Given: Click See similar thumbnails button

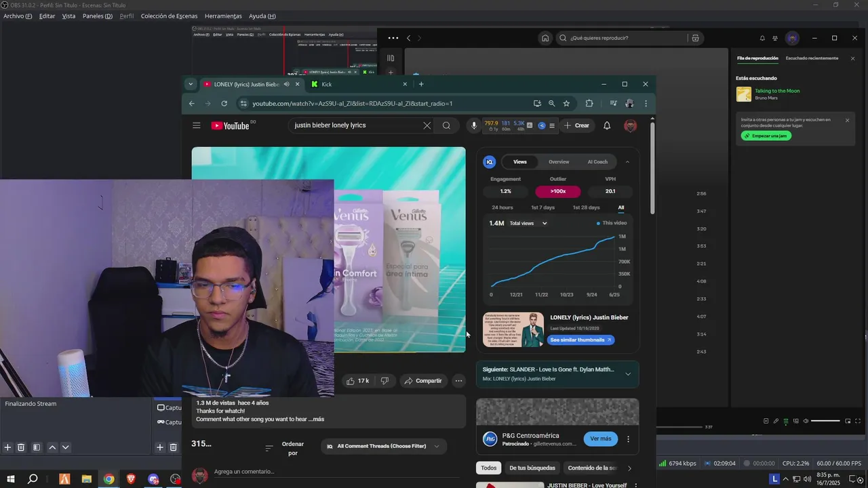Looking at the screenshot, I should pos(580,340).
